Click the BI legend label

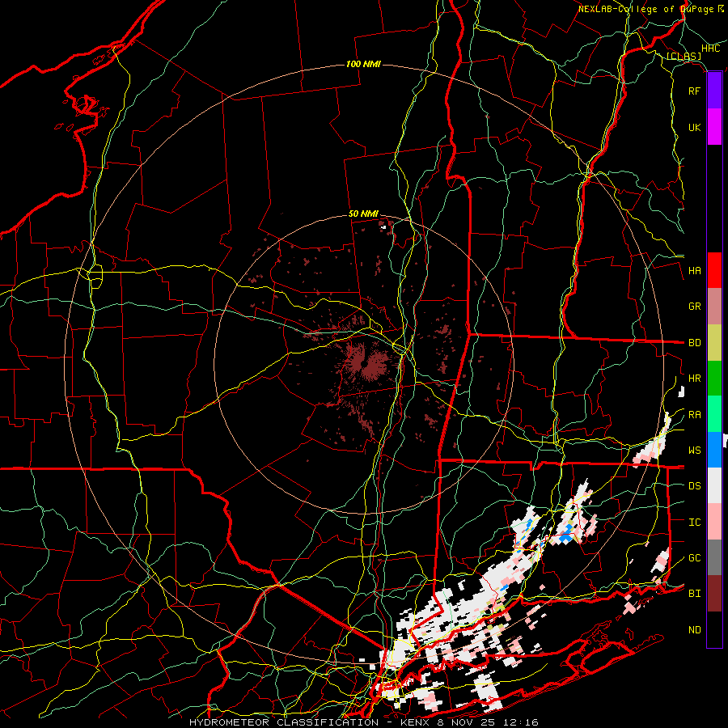pyautogui.click(x=694, y=594)
